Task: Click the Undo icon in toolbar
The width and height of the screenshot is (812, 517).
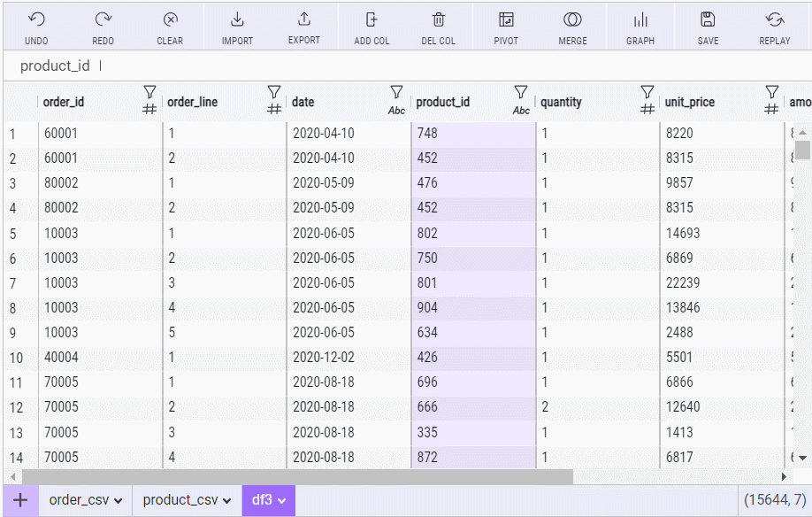Action: click(36, 20)
